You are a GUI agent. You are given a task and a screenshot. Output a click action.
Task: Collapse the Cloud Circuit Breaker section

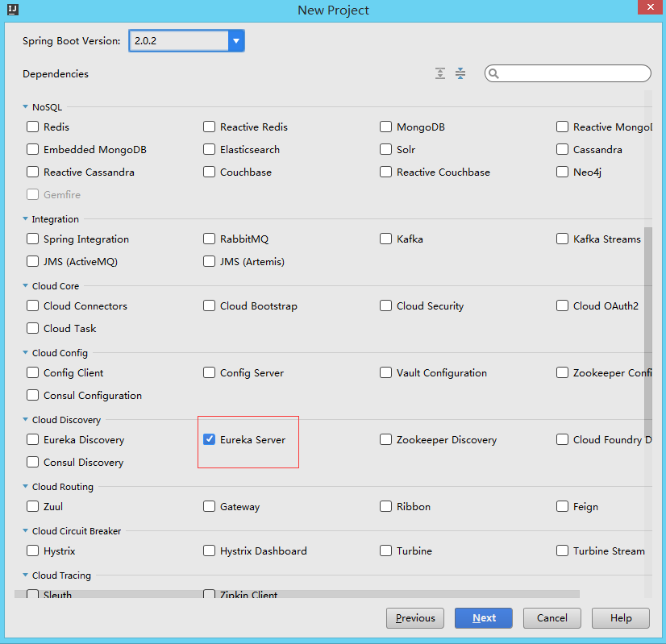[26, 530]
